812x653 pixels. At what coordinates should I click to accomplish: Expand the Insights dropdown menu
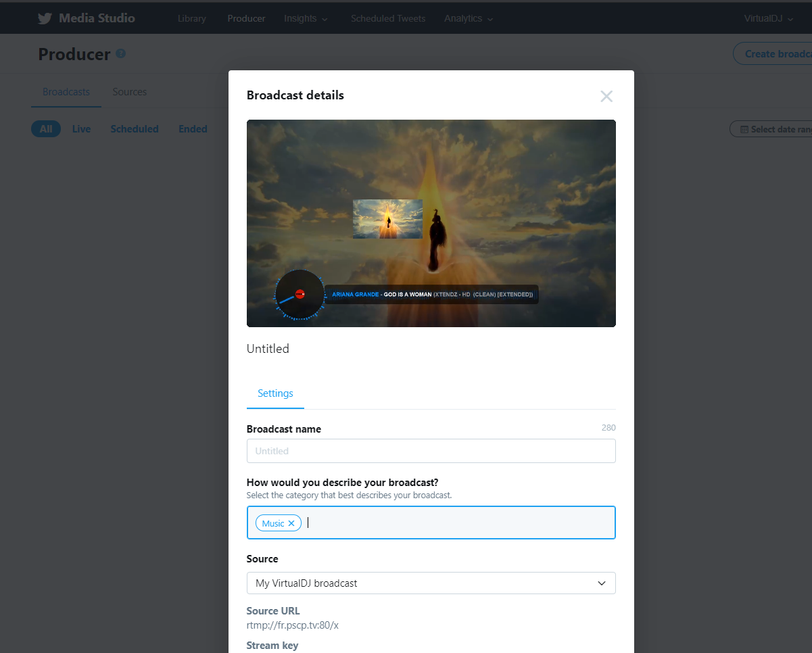[306, 18]
